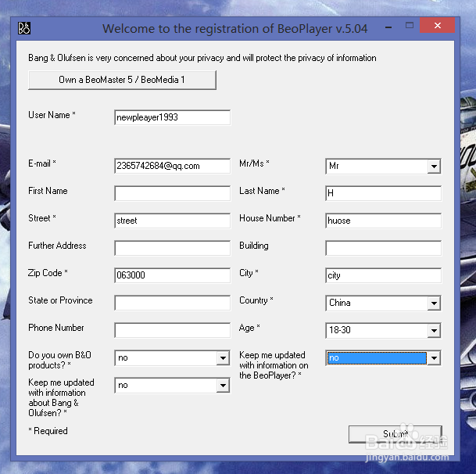Click the Building input field
Viewport: 476px width, 474px height.
pos(383,248)
